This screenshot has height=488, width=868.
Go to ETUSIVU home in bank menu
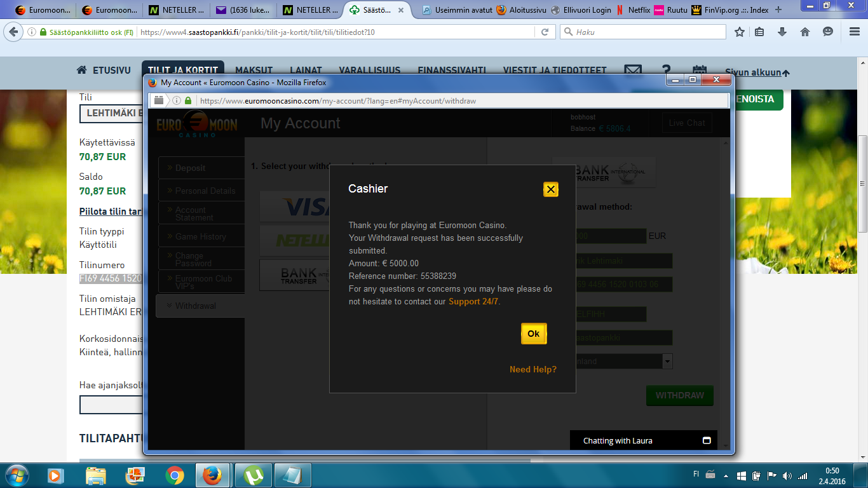(104, 71)
